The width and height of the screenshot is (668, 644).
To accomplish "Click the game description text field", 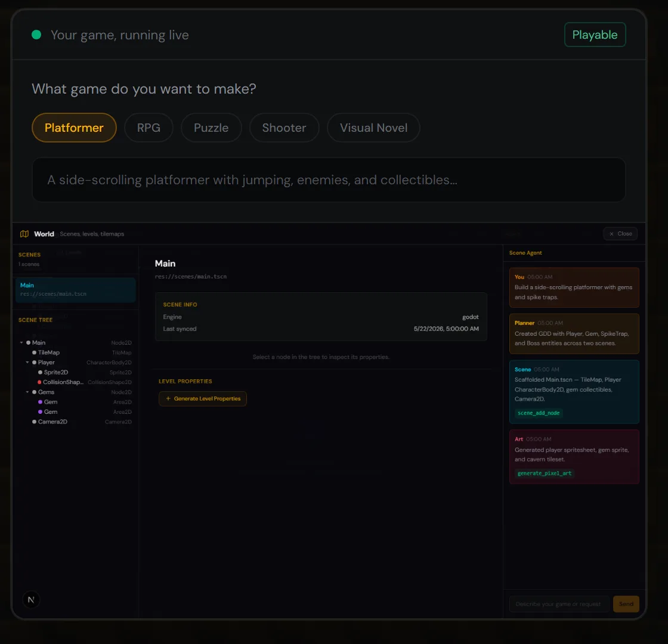I will tap(329, 179).
